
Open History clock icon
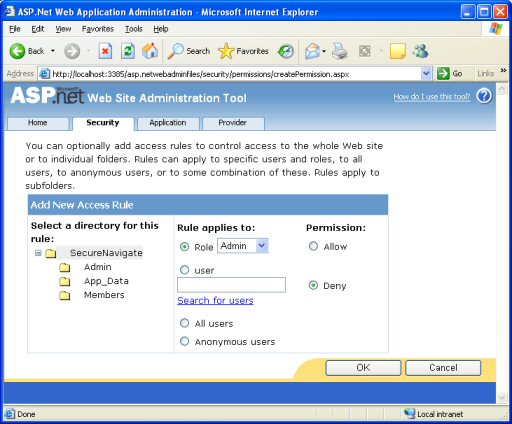[x=286, y=51]
